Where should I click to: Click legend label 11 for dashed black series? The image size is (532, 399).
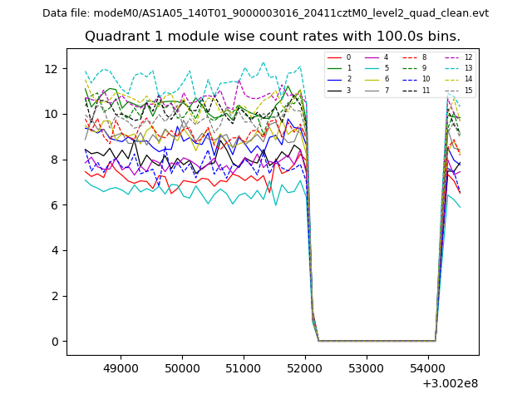426,90
